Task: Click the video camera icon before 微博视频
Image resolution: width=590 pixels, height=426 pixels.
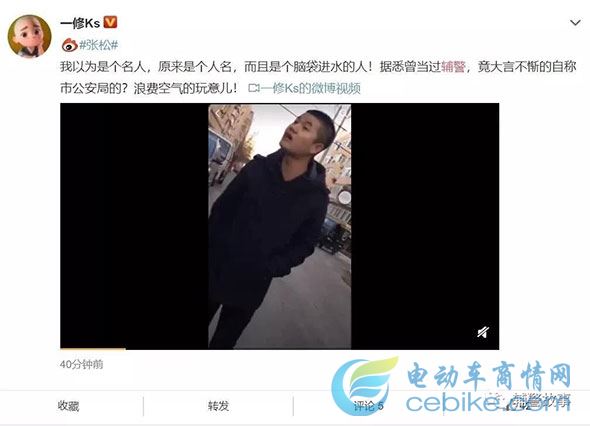Action: pos(254,88)
